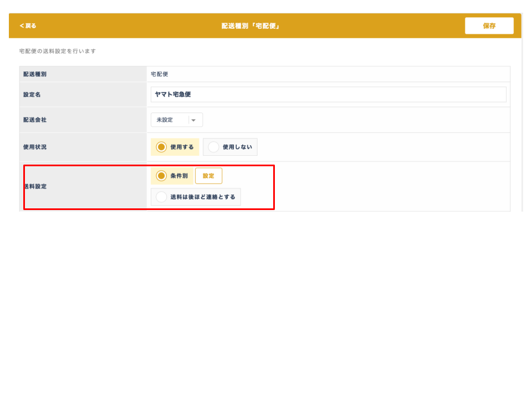
Task: Click the 配送種別 row label
Action: [x=35, y=74]
